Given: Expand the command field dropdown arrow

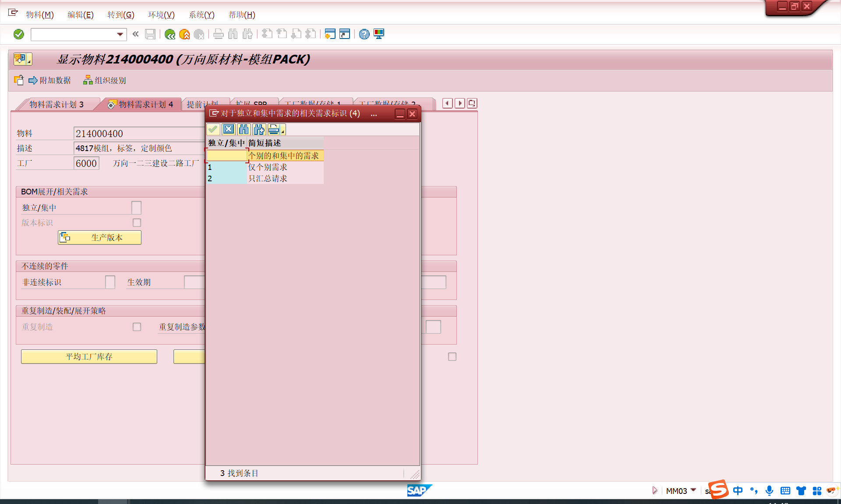Looking at the screenshot, I should point(120,34).
